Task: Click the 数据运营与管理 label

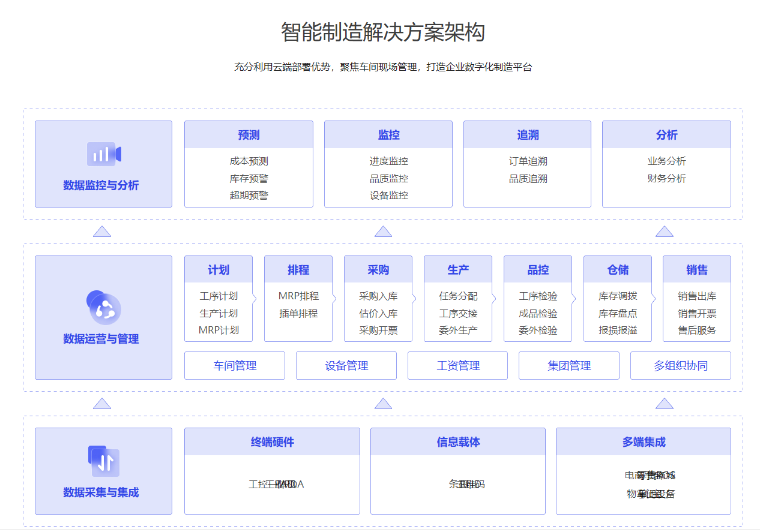Action: (101, 339)
